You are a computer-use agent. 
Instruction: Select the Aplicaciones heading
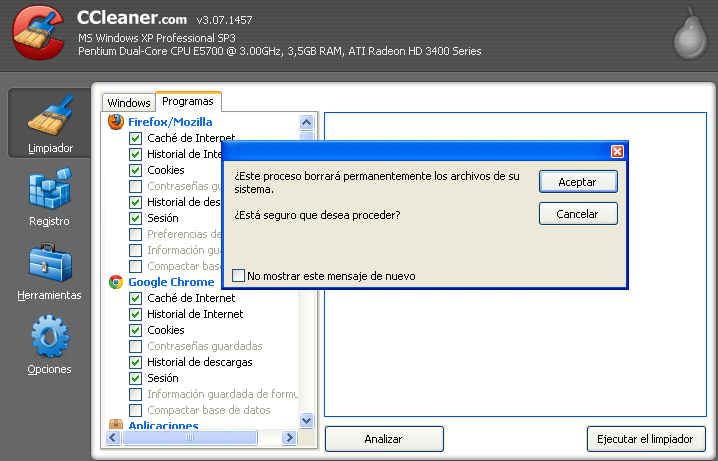163,425
